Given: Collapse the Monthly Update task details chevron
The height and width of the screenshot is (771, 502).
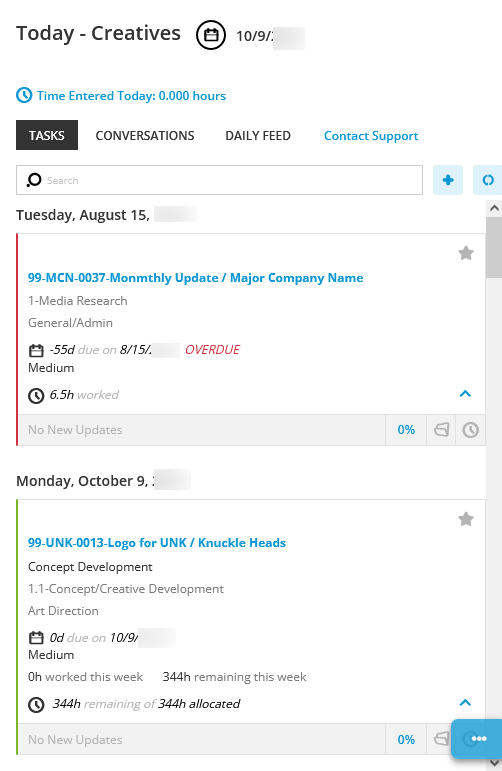Looking at the screenshot, I should (465, 394).
